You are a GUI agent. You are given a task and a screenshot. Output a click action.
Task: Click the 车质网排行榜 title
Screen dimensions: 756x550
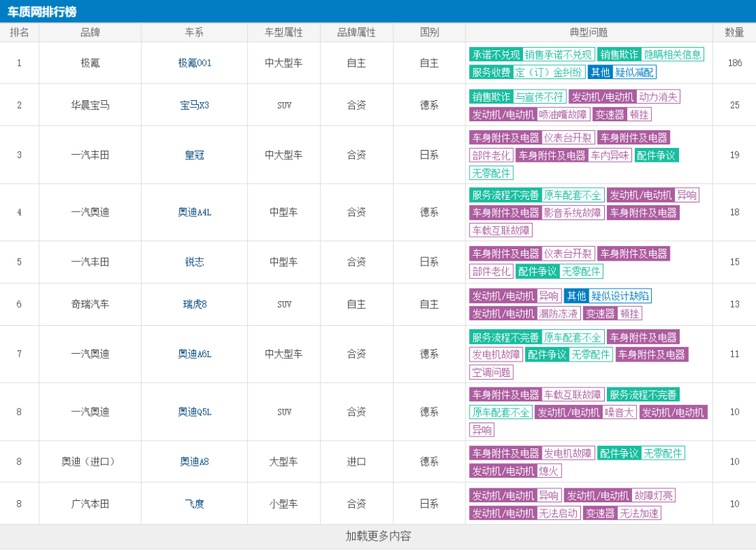coord(42,12)
